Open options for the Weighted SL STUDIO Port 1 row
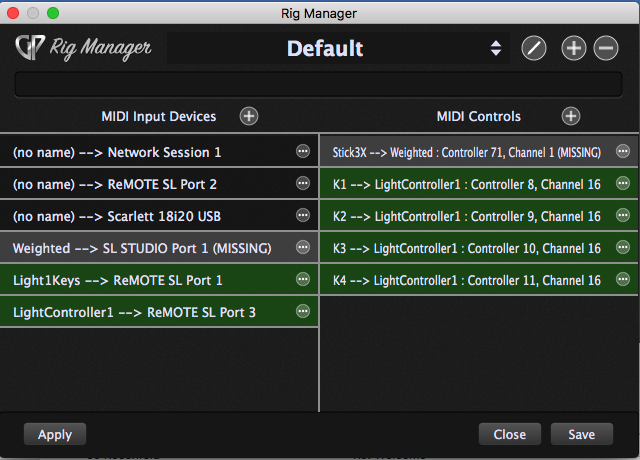This screenshot has width=640, height=460. point(303,247)
